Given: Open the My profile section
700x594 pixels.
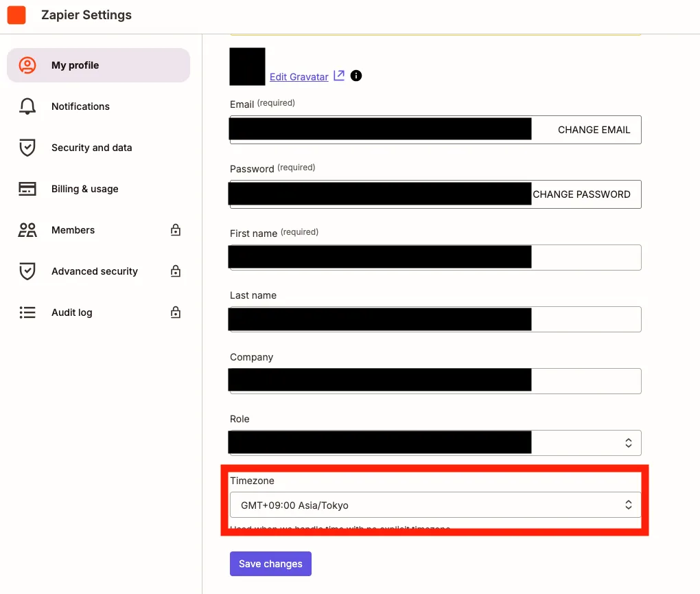Looking at the screenshot, I should click(98, 65).
